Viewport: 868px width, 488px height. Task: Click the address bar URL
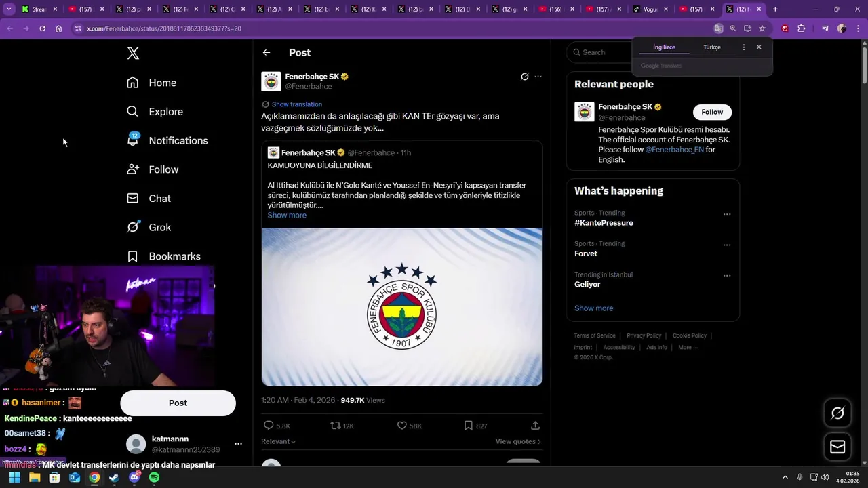coord(164,28)
